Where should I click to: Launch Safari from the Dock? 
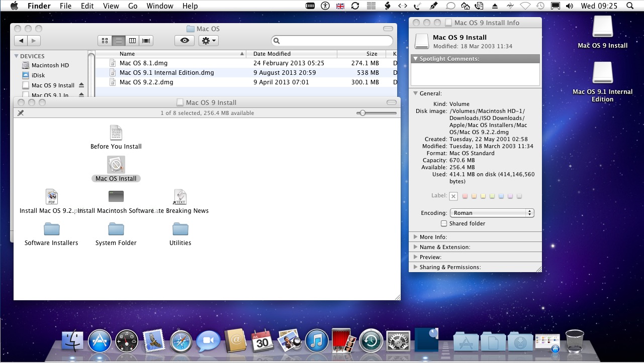(x=181, y=342)
